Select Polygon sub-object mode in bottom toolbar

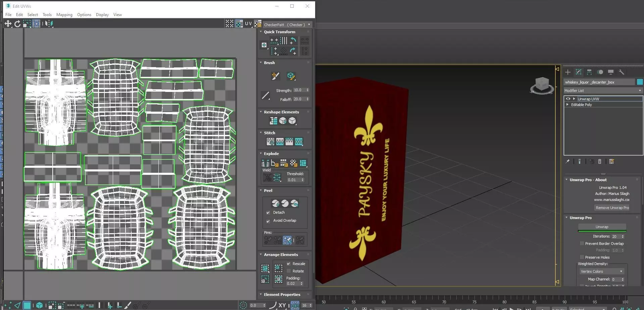[27, 305]
